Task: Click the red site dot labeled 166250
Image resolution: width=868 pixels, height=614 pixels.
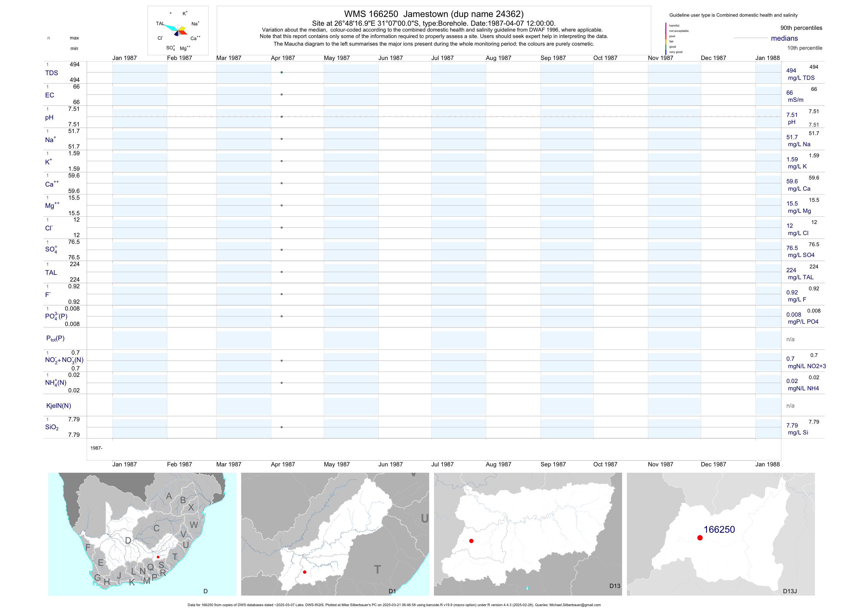Action: [700, 538]
